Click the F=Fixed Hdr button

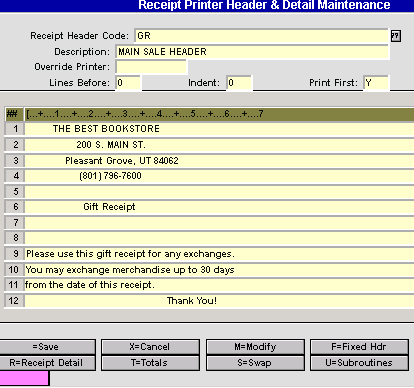359,347
